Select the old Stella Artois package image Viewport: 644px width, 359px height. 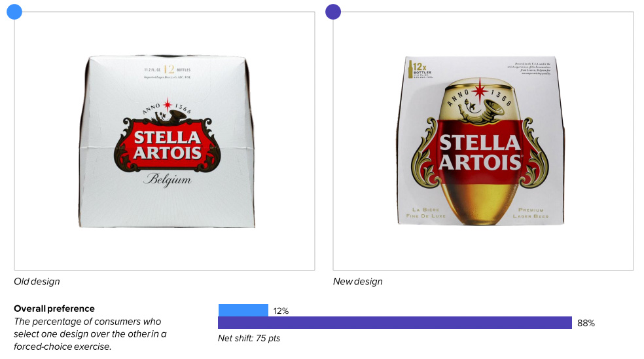click(166, 141)
